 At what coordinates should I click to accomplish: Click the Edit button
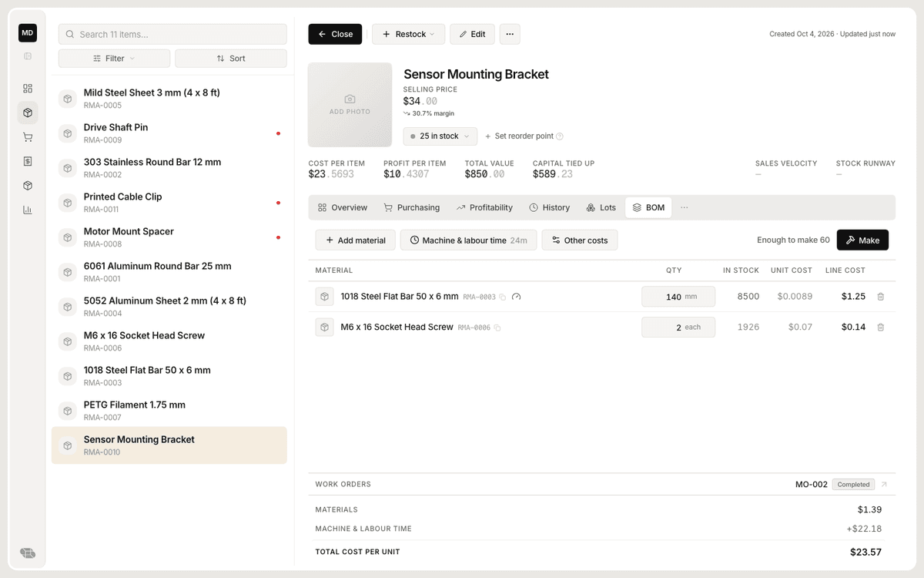point(473,34)
